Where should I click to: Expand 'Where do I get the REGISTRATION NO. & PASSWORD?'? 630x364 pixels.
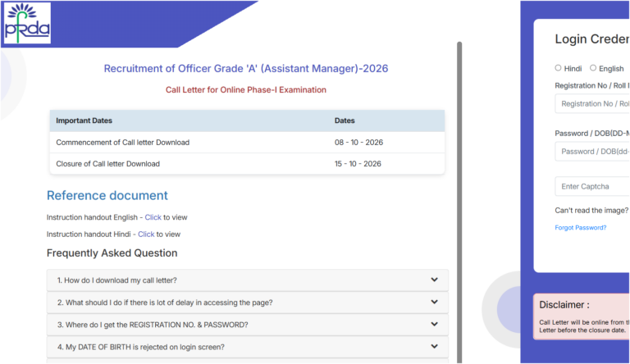point(248,325)
